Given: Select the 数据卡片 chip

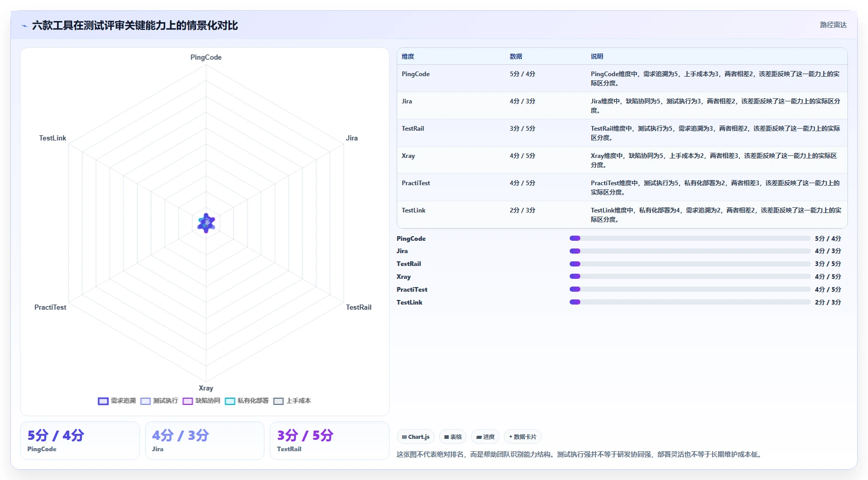Looking at the screenshot, I should pos(523,437).
